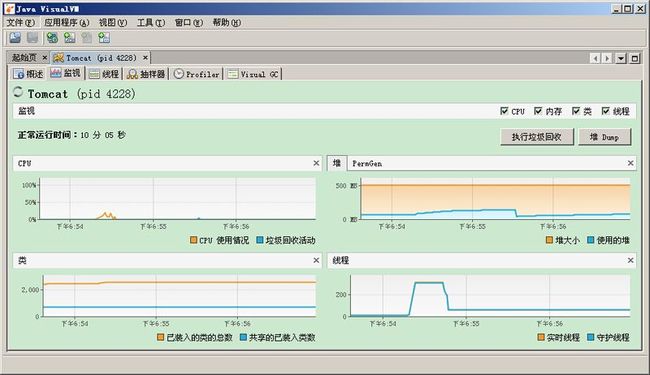This screenshot has height=375, width=650.
Task: Toggle the 类 classes checkbox
Action: pos(576,111)
